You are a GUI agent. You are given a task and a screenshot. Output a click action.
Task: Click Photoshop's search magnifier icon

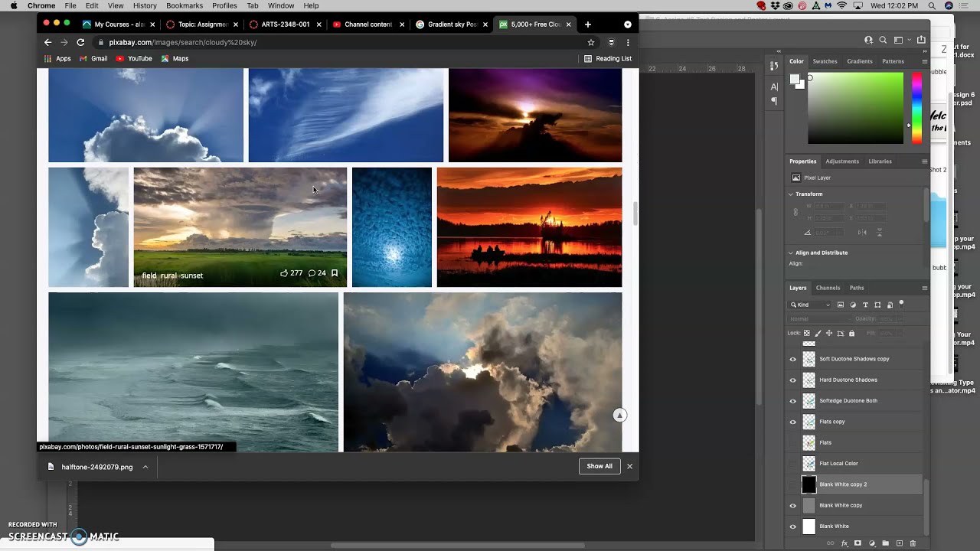pos(883,40)
